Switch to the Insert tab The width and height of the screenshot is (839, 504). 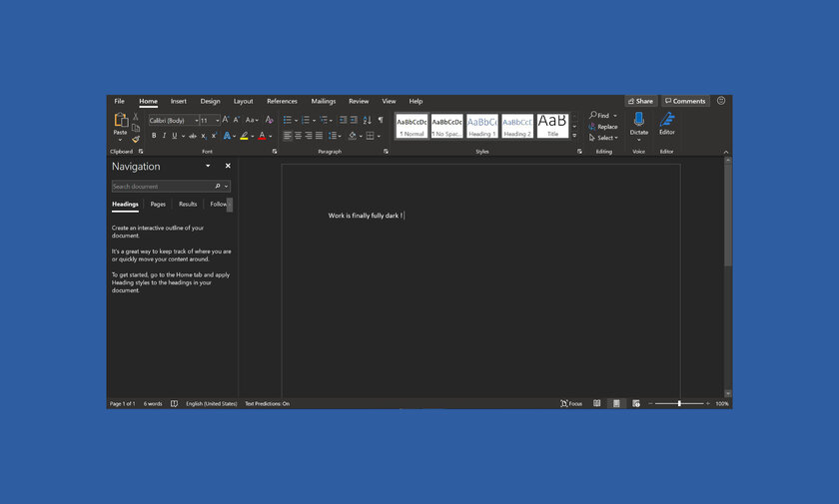pyautogui.click(x=178, y=101)
